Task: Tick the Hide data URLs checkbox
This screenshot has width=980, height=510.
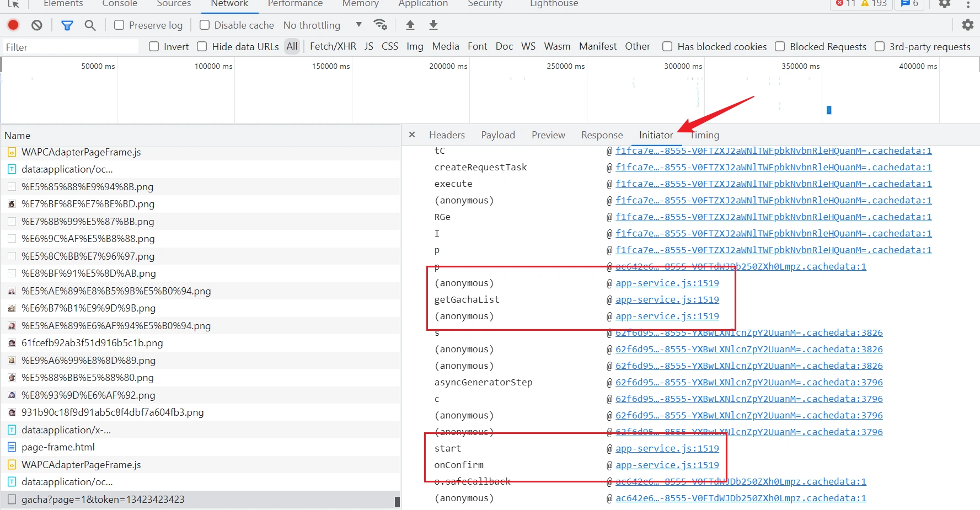Action: [202, 46]
